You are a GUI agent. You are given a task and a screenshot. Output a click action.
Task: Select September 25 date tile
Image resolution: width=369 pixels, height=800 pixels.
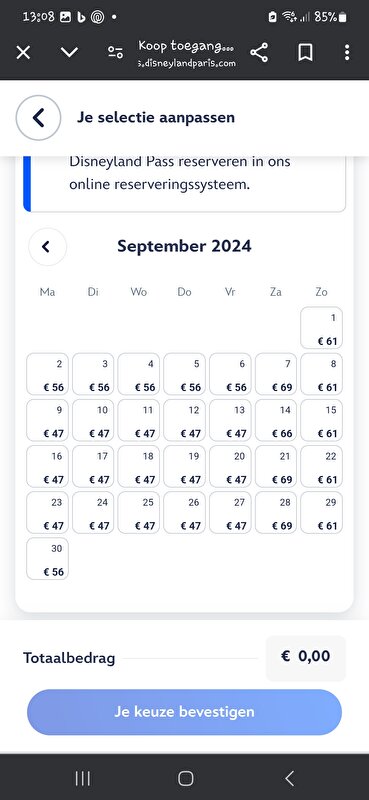(138, 512)
